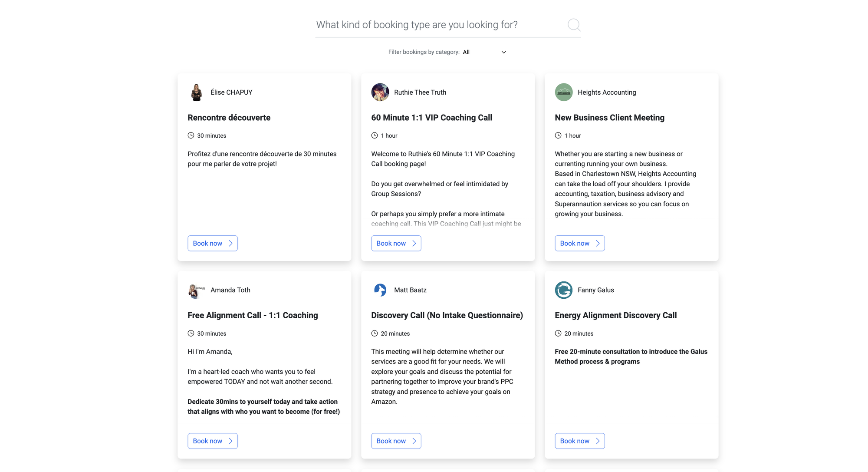Open Élise CHAPUY's profile picture

coord(196,92)
